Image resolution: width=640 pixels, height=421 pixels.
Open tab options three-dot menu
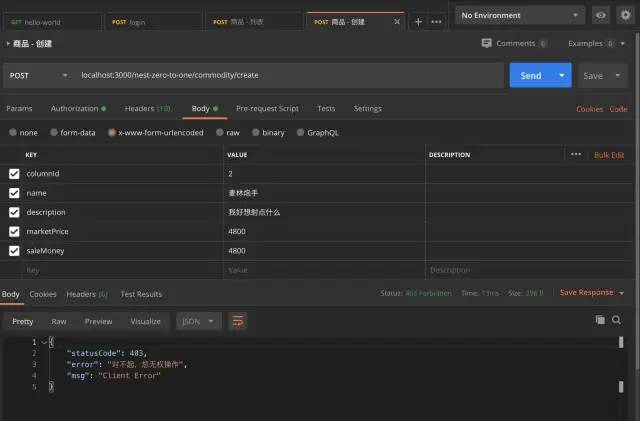pos(436,22)
